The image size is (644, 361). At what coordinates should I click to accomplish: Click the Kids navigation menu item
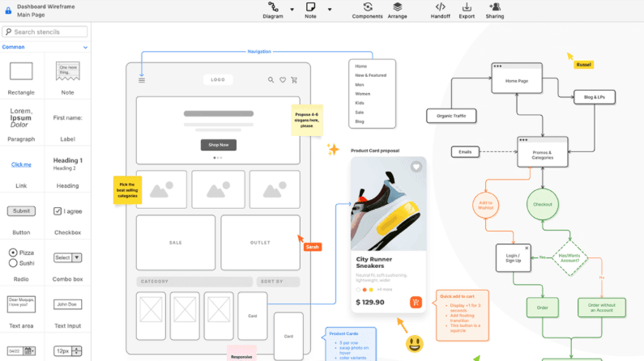pyautogui.click(x=360, y=103)
